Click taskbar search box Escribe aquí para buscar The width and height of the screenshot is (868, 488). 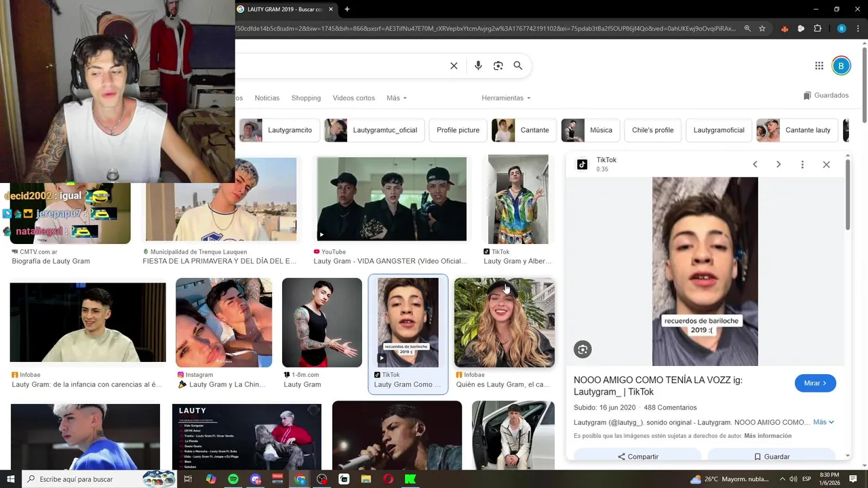pos(100,479)
